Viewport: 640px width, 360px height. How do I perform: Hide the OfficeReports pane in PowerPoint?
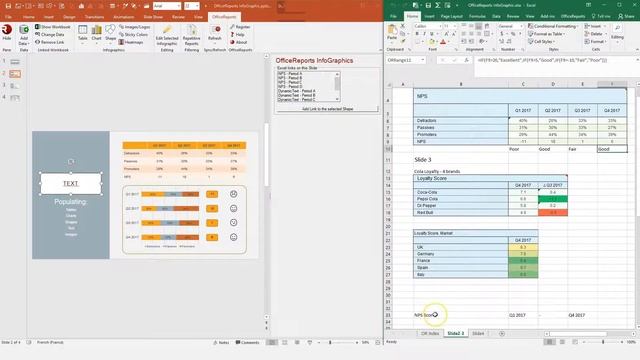7,33
